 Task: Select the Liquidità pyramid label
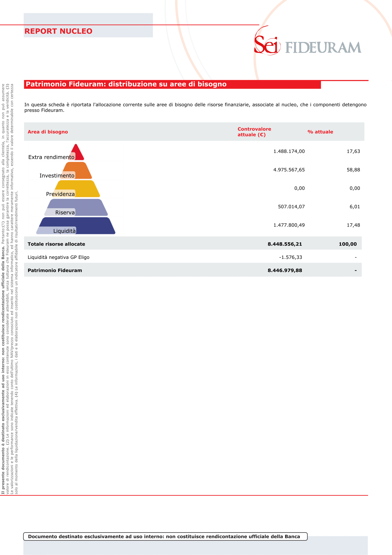coord(64,231)
